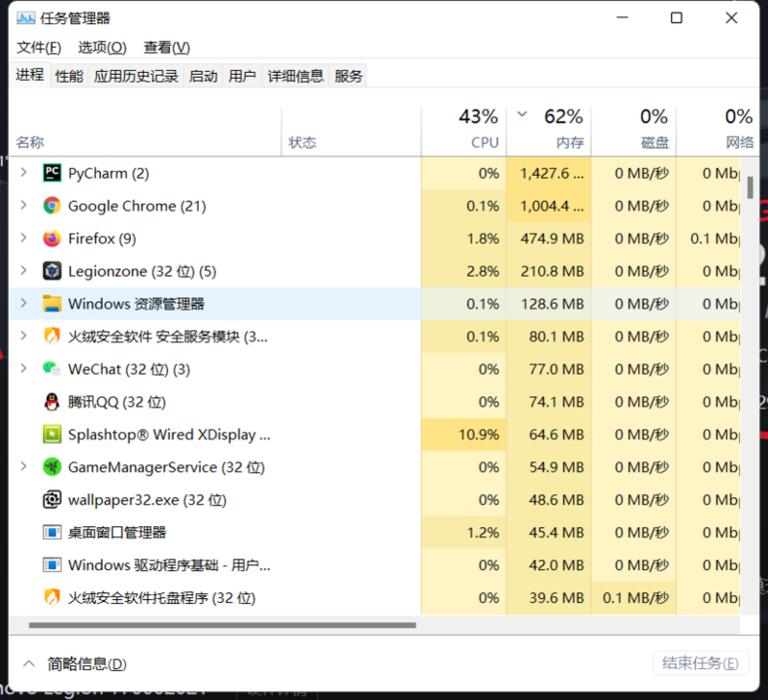Screen dimensions: 768x700
Task: Open the 启动 tab
Action: tap(203, 76)
